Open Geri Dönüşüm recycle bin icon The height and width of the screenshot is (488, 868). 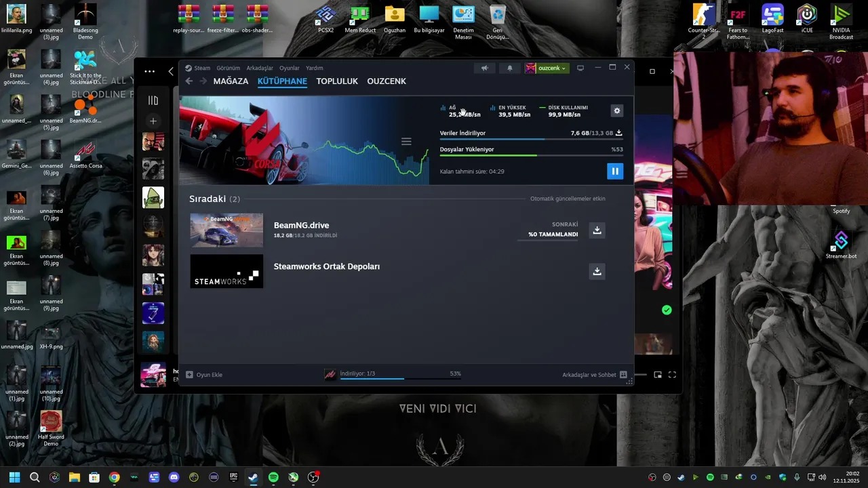[498, 22]
